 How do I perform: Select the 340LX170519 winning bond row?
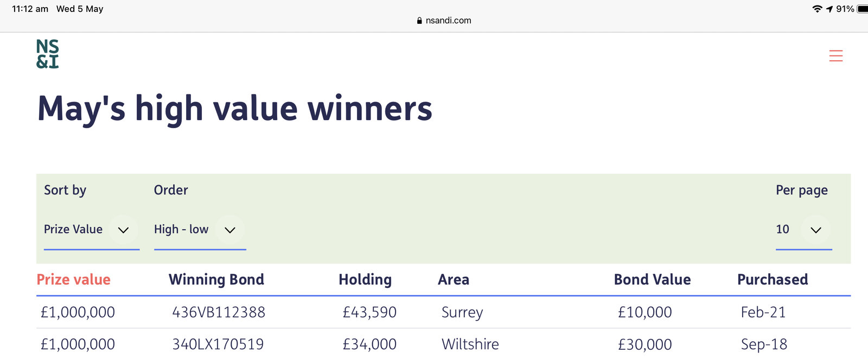tap(218, 344)
